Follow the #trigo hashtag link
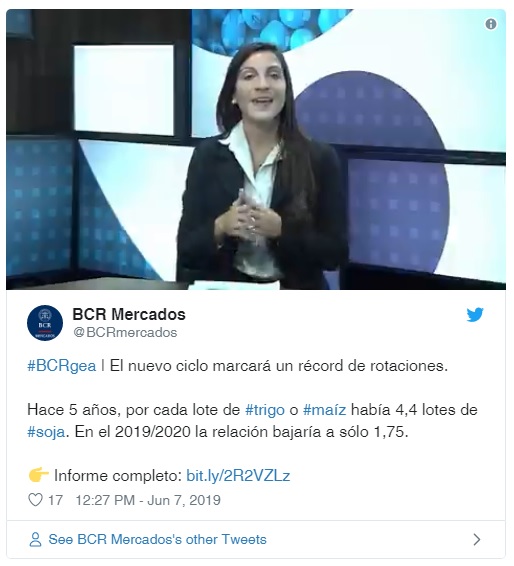Image resolution: width=514 pixels, height=566 pixels. pos(265,410)
